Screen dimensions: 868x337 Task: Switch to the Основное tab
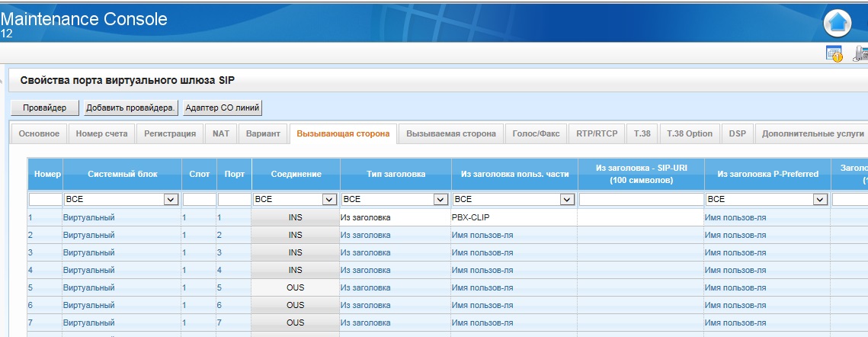point(39,133)
